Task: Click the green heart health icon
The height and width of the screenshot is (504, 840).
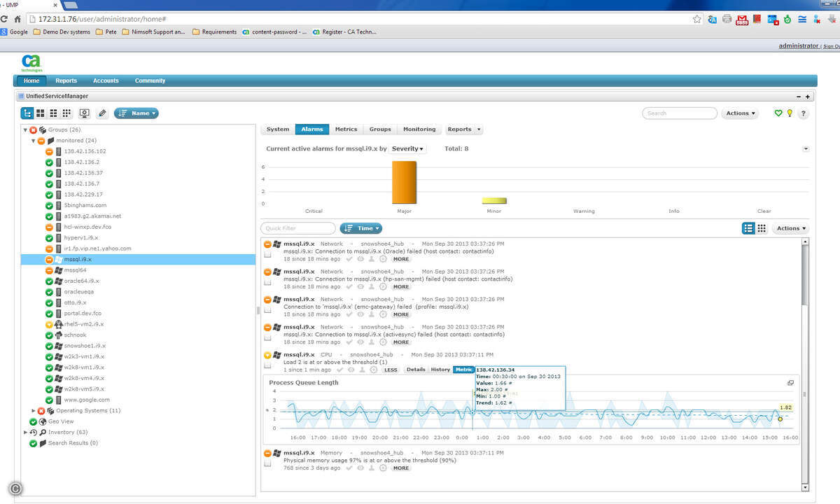Action: [x=778, y=113]
